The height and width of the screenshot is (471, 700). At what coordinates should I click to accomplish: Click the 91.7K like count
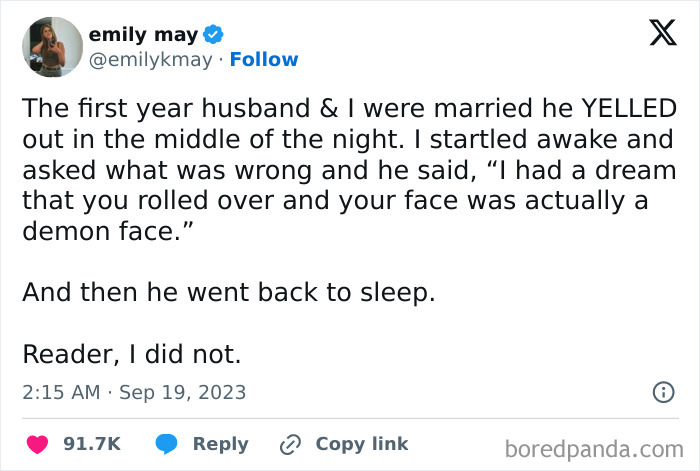pos(92,444)
